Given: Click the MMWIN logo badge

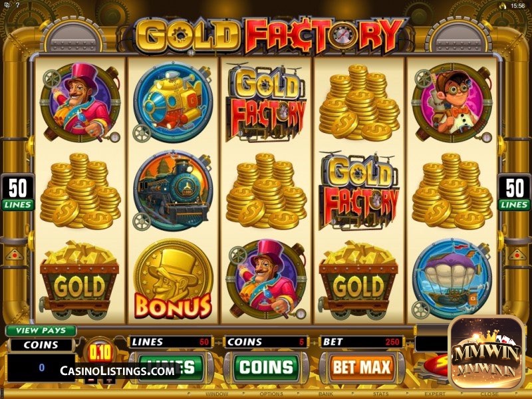Looking at the screenshot, I should [x=487, y=352].
